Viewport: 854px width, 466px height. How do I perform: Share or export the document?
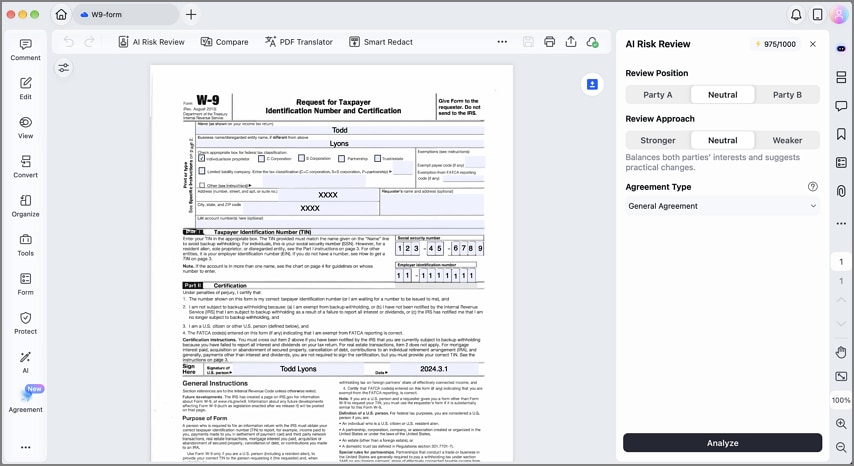(571, 42)
